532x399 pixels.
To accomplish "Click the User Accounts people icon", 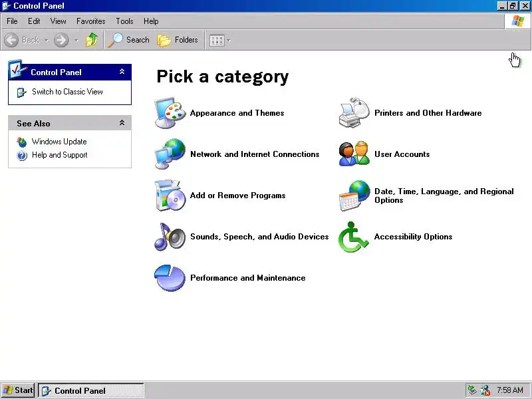I will 354,154.
